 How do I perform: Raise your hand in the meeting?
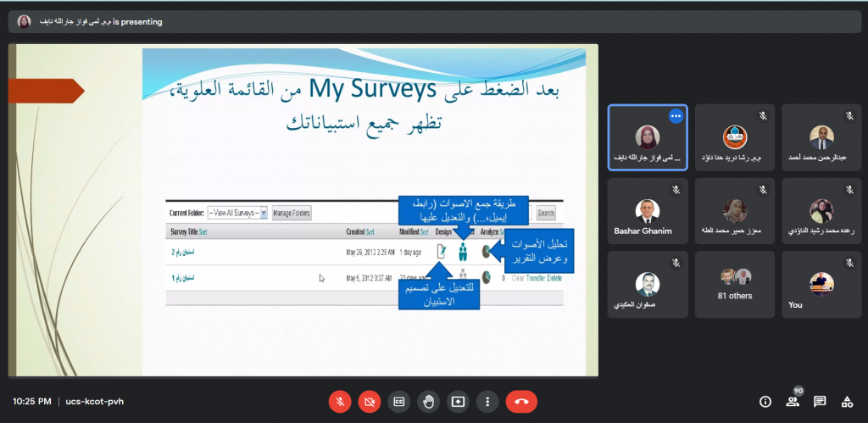click(x=429, y=401)
